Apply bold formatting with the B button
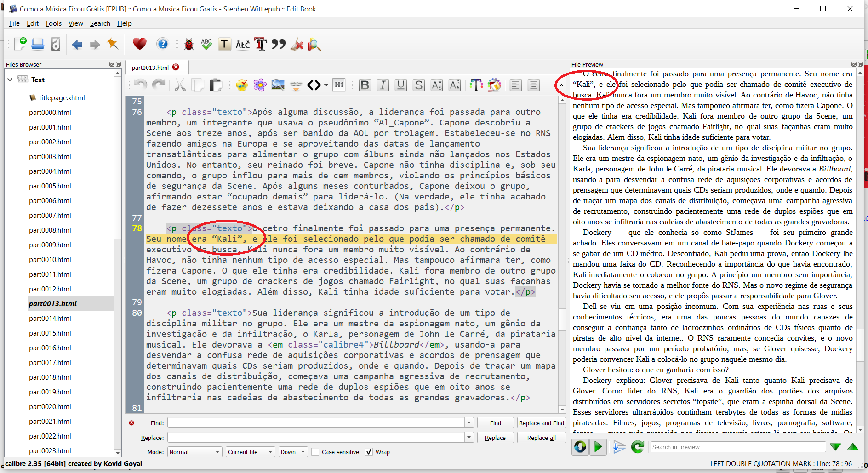 [365, 85]
